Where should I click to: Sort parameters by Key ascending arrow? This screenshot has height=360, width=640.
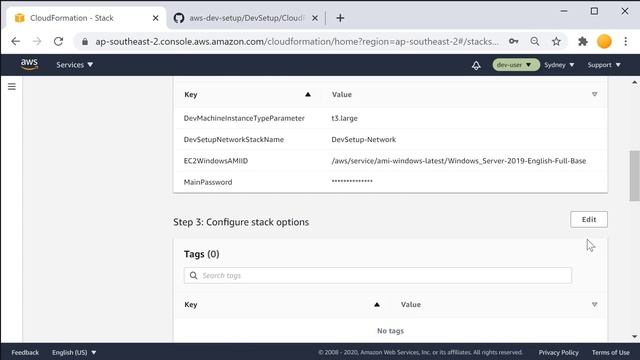click(x=308, y=94)
